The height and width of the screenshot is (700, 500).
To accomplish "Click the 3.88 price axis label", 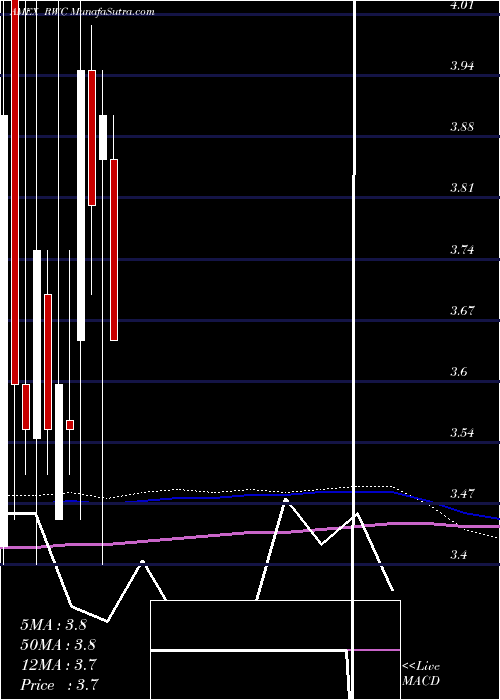I will tap(462, 127).
